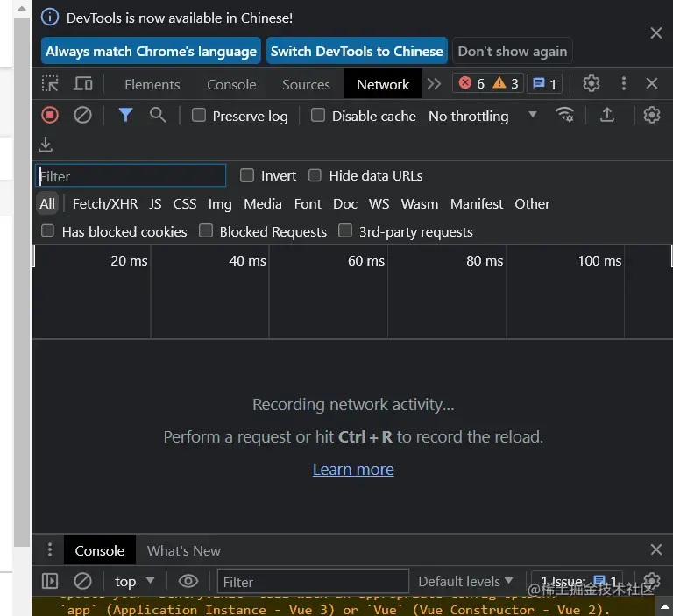Open the What's New tab
The height and width of the screenshot is (616, 673).
(x=184, y=550)
